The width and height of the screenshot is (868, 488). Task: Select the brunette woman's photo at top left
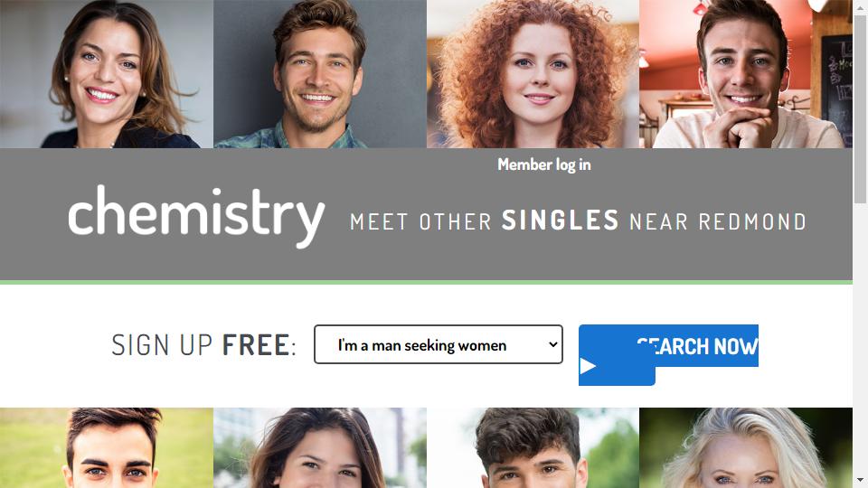pos(107,73)
